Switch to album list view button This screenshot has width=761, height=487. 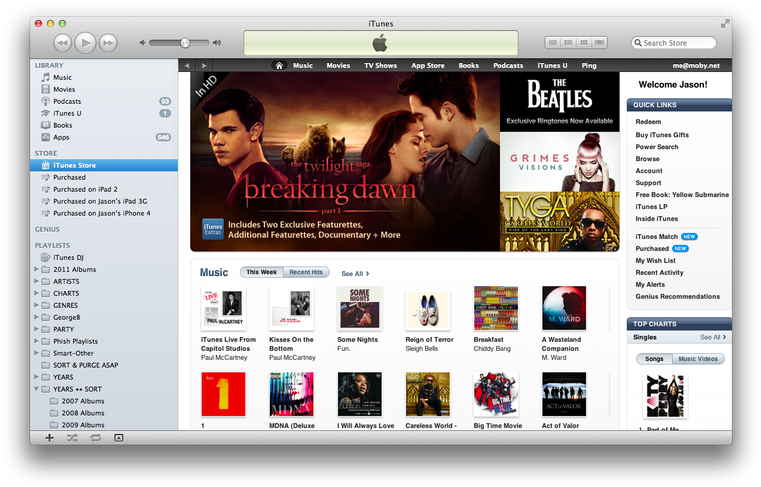[568, 43]
